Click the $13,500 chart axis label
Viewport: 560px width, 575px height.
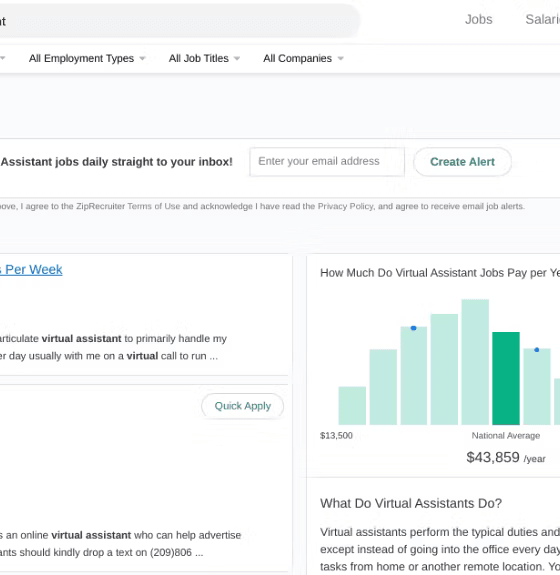click(x=336, y=435)
